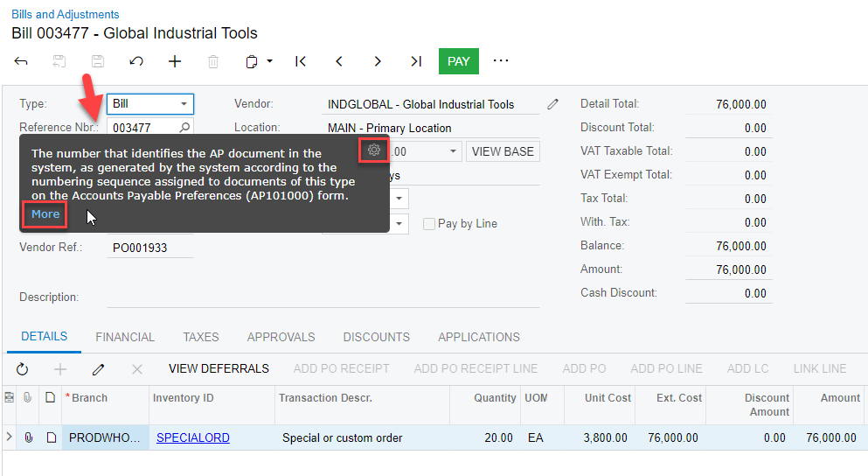Click the Quantity cell 20.00
Screen dimensions: 868x476
tap(485, 437)
